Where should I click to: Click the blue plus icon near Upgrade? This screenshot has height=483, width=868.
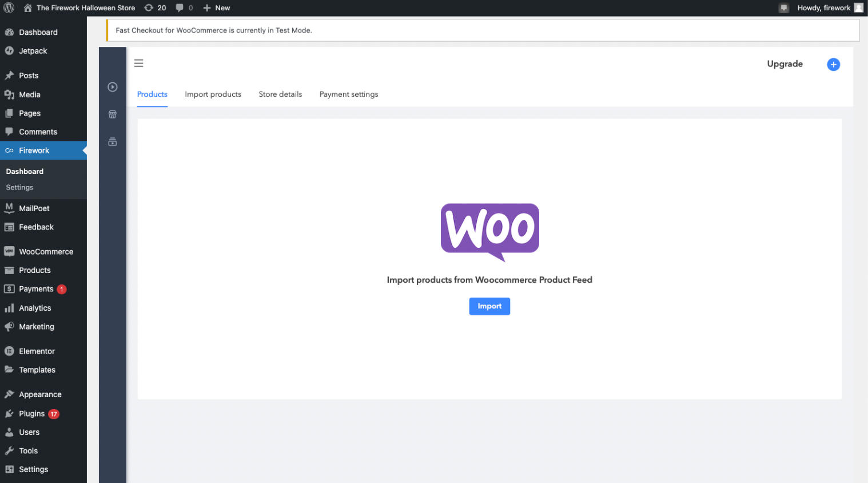tap(833, 64)
